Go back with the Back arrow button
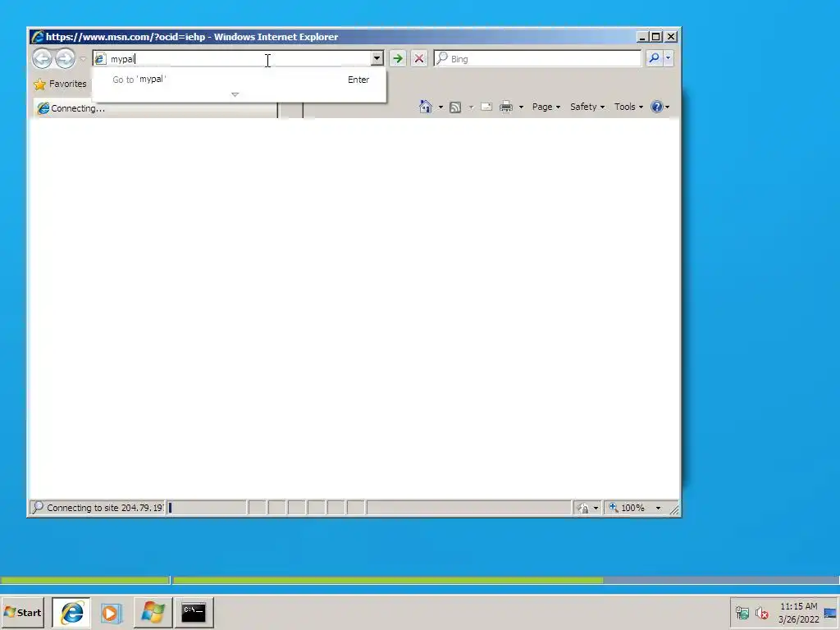840x630 pixels. coord(43,58)
